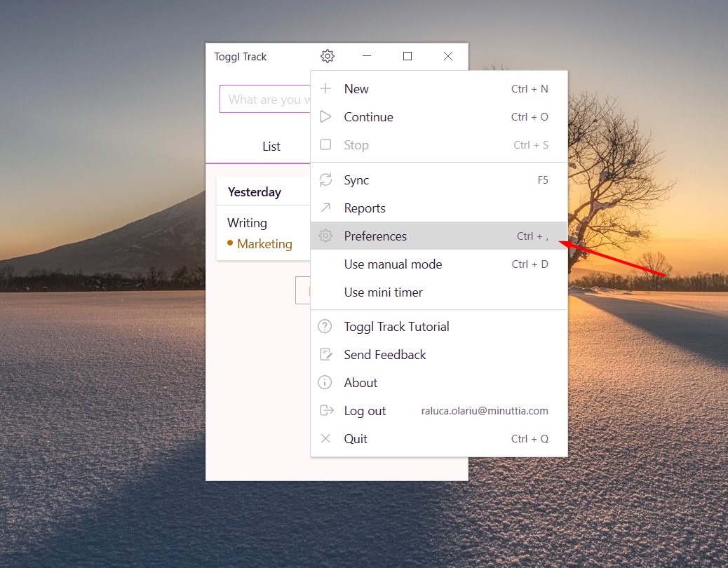Click the info icon beside About
The width and height of the screenshot is (728, 568).
[324, 382]
